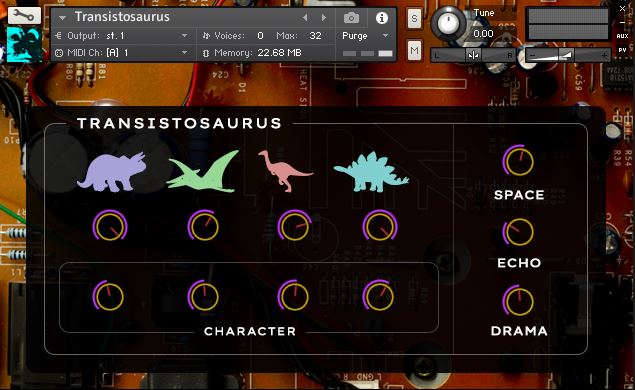Screen dimensions: 635x390
Task: Click the fourth Character knob
Action: (x=379, y=296)
